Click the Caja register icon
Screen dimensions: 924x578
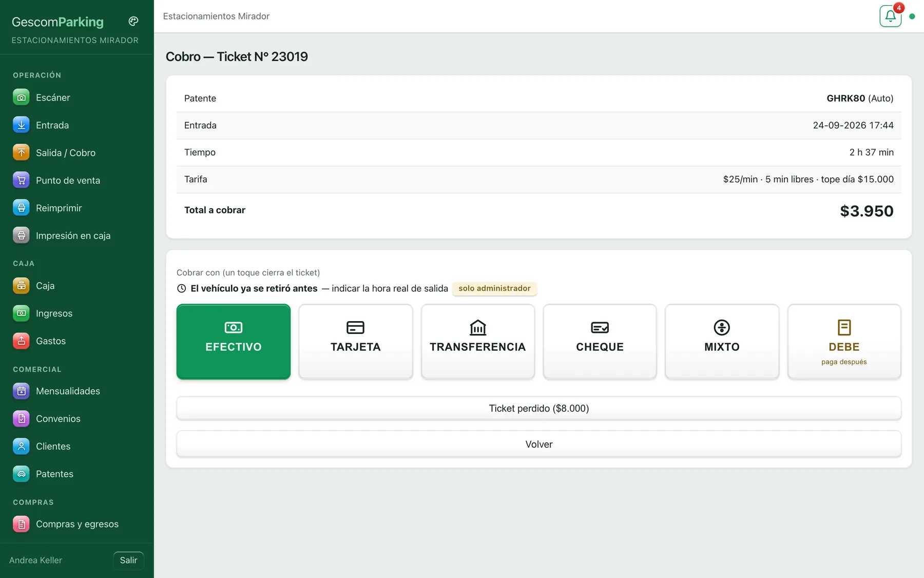(x=21, y=286)
